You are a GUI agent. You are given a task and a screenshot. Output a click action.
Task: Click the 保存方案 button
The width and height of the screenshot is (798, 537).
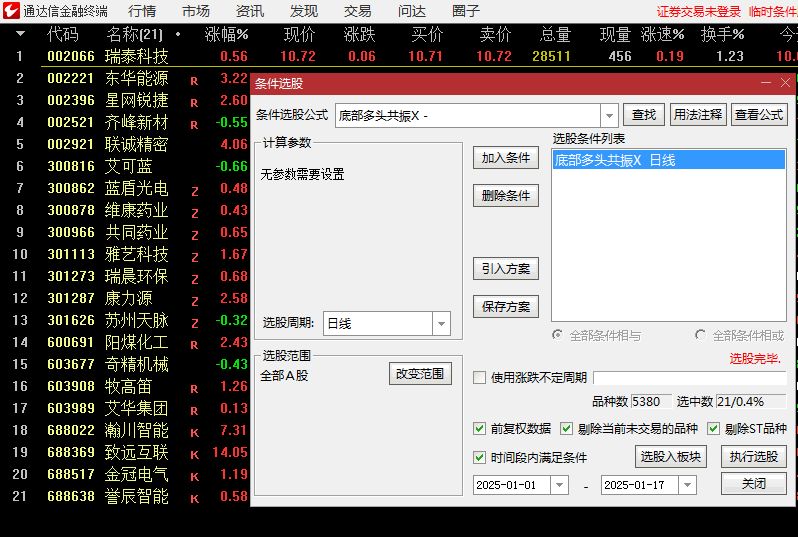point(506,306)
